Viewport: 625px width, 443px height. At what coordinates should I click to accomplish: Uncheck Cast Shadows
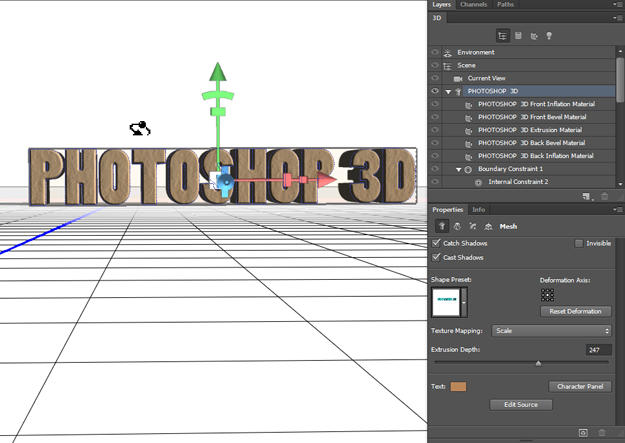[435, 257]
